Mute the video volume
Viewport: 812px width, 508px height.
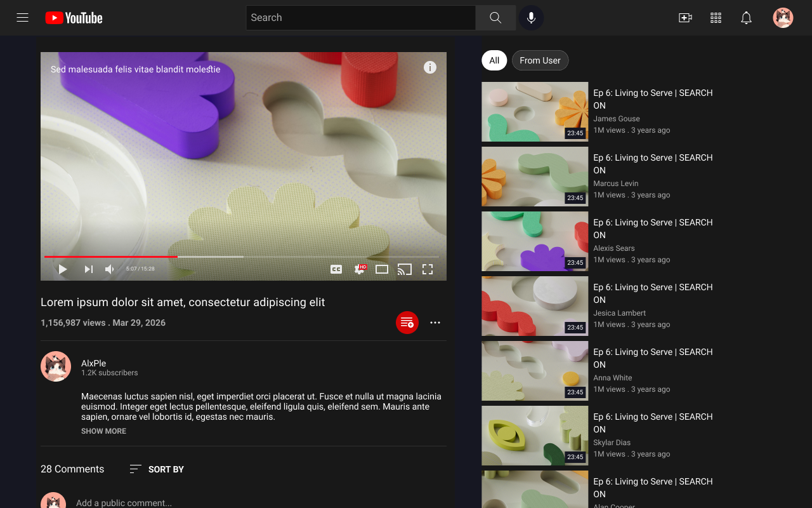110,269
